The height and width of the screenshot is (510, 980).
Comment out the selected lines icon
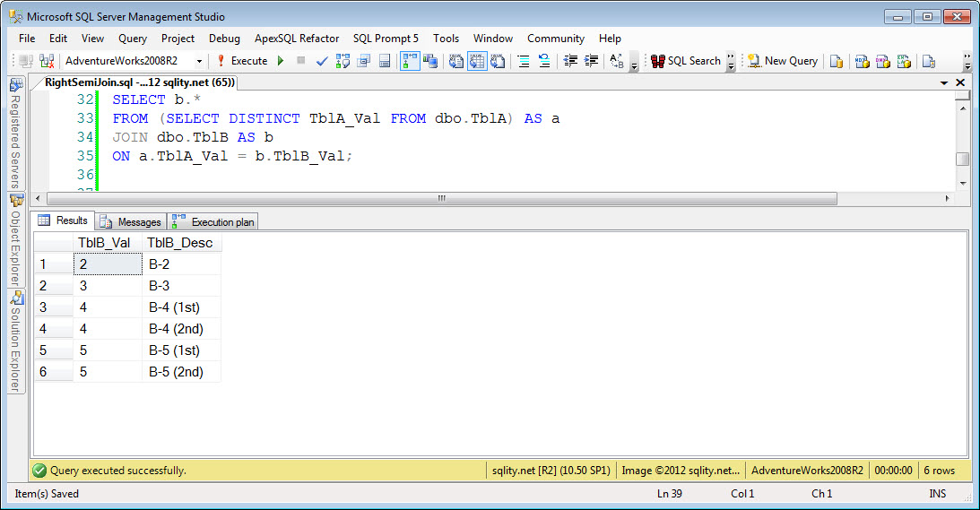524,61
